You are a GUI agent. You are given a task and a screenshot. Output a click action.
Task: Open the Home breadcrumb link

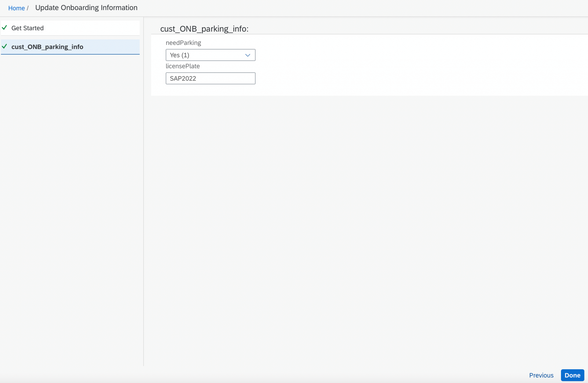click(16, 8)
